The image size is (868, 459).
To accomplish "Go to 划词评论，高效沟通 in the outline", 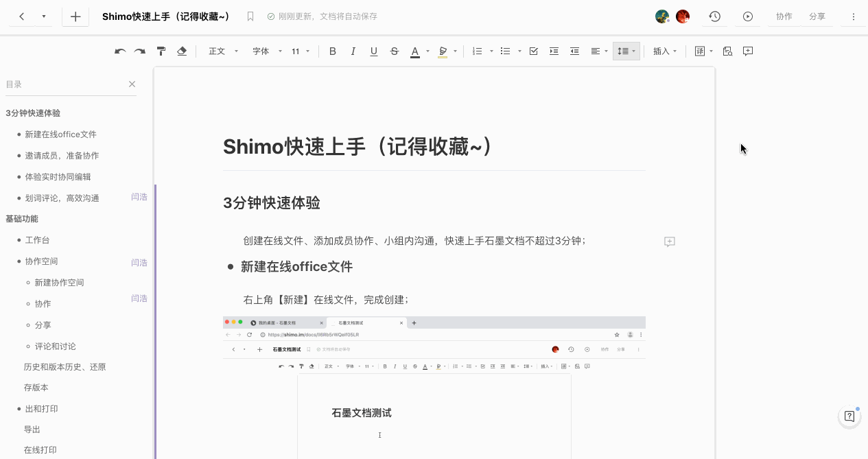I will pos(62,198).
